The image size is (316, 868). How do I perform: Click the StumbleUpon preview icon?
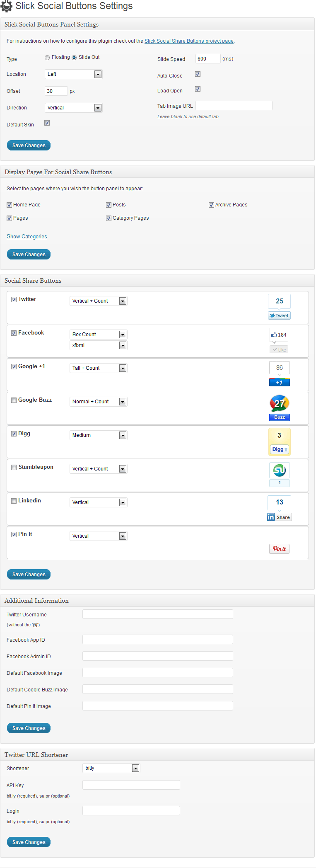coord(280,475)
